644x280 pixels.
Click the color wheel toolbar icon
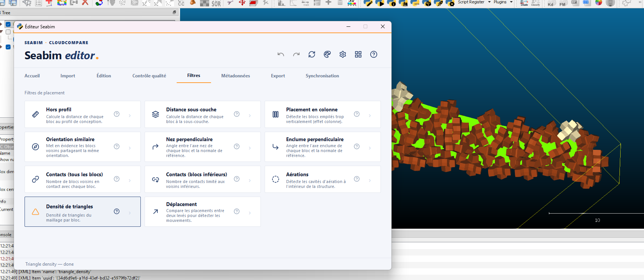(x=598, y=3)
